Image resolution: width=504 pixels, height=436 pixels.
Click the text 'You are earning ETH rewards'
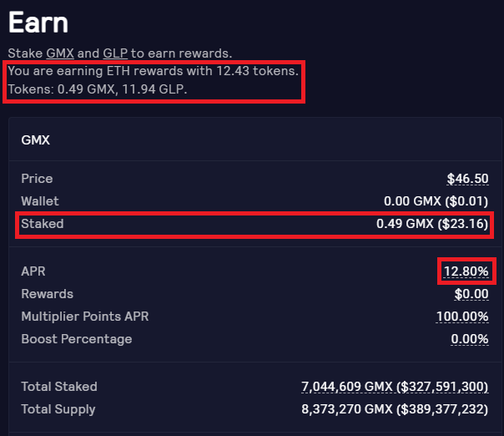click(96, 71)
